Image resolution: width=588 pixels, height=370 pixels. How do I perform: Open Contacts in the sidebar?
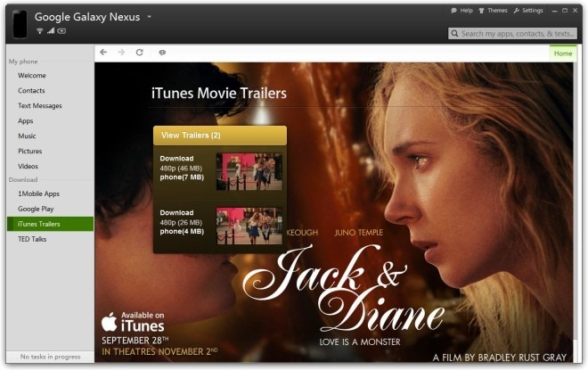[31, 90]
